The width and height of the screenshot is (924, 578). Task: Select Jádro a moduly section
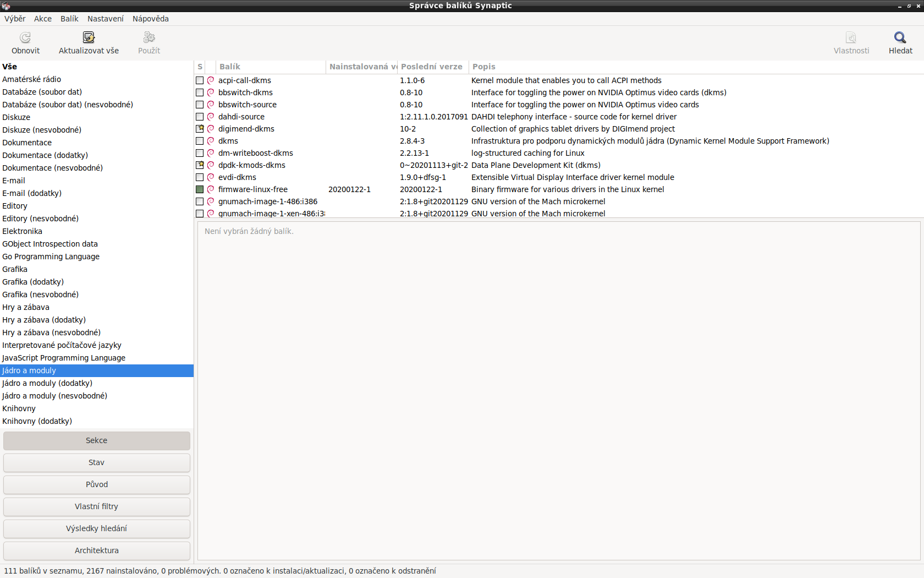97,370
